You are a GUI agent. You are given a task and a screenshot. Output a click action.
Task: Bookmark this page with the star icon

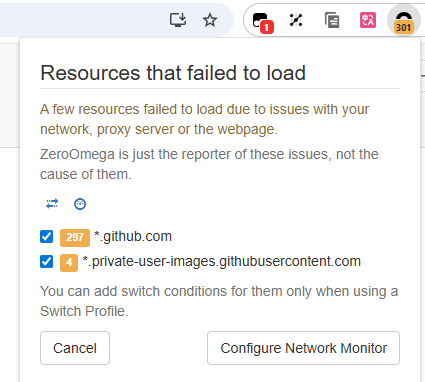(210, 20)
